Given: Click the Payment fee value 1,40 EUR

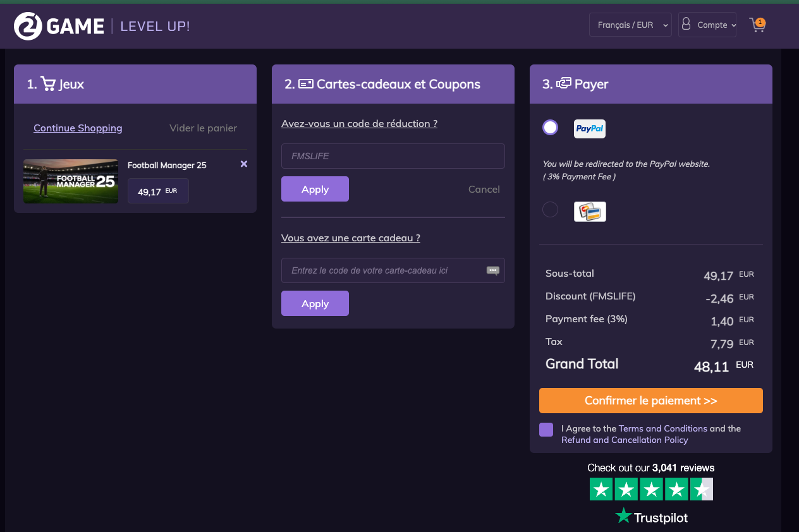Looking at the screenshot, I should pyautogui.click(x=732, y=321).
